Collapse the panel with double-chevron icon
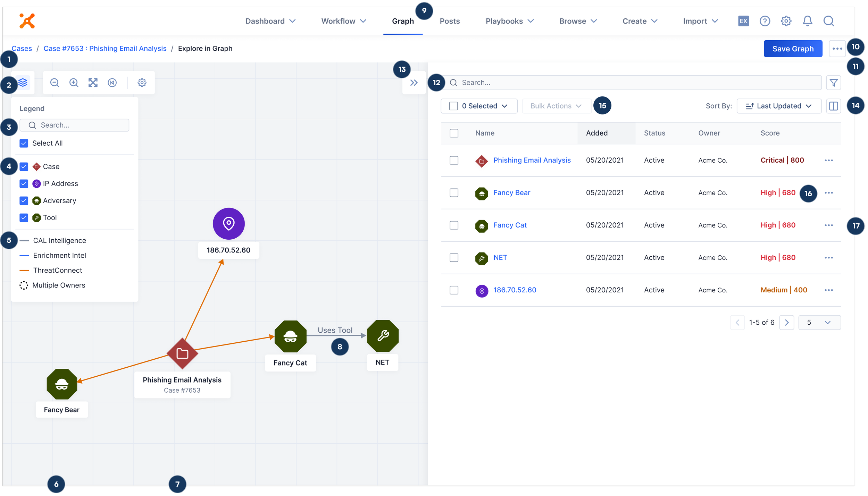The width and height of the screenshot is (868, 496). 414,83
